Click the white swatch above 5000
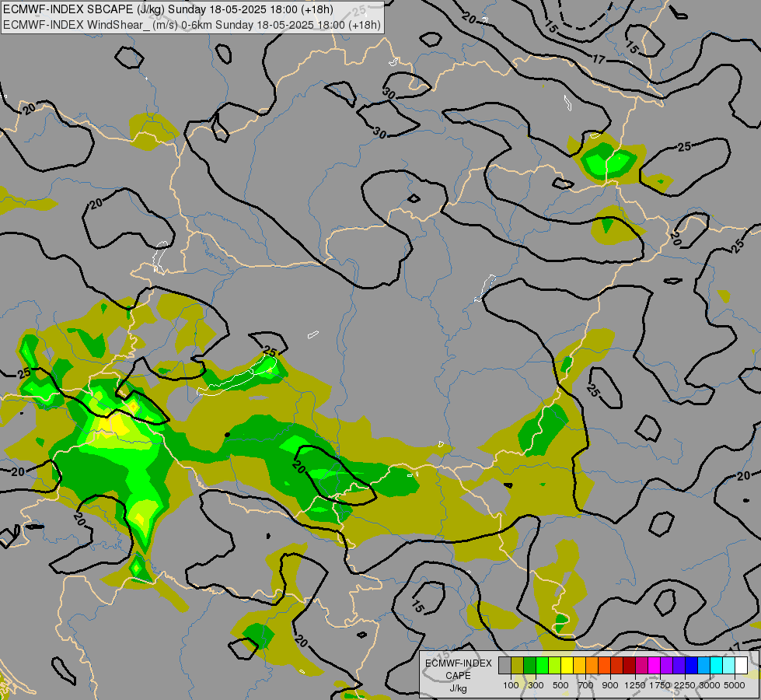Viewport: 761px width, 700px height. click(x=742, y=665)
